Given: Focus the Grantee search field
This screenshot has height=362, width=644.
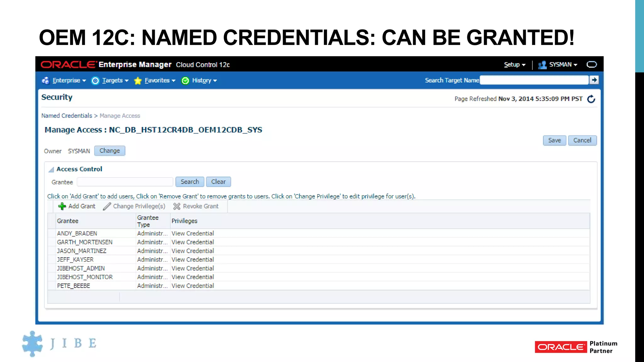Looking at the screenshot, I should (125, 182).
